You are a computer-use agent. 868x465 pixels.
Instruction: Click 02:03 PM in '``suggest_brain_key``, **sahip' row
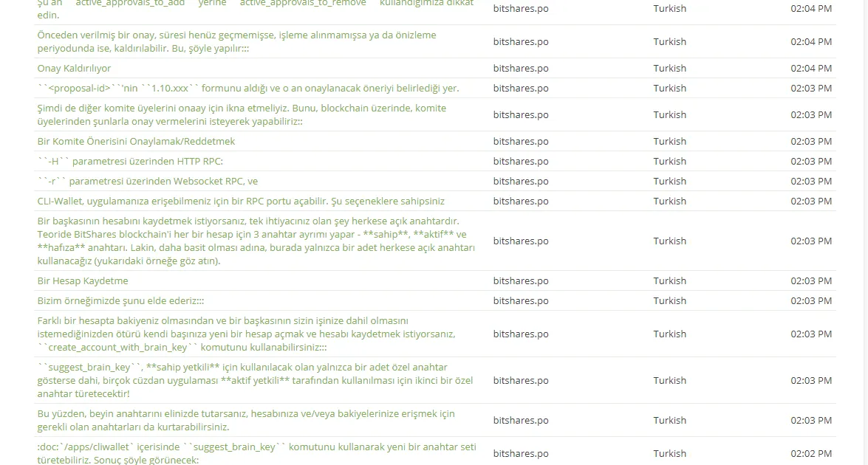click(x=811, y=380)
